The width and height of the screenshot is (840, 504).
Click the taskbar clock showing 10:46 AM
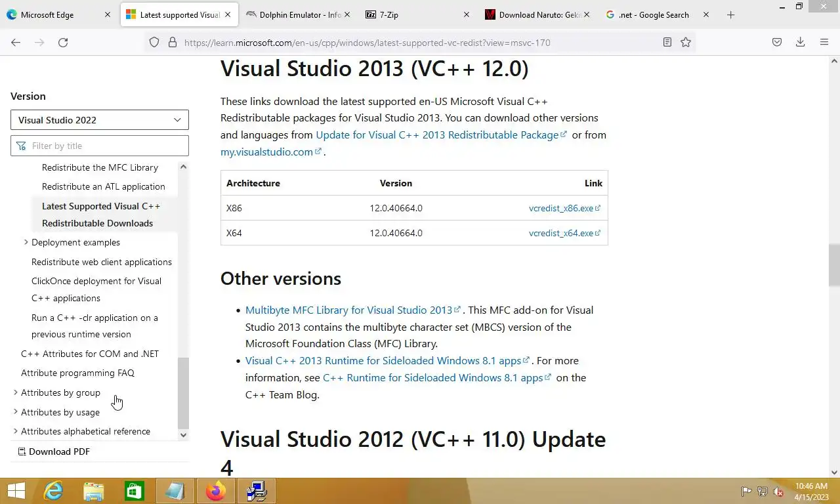pyautogui.click(x=811, y=492)
